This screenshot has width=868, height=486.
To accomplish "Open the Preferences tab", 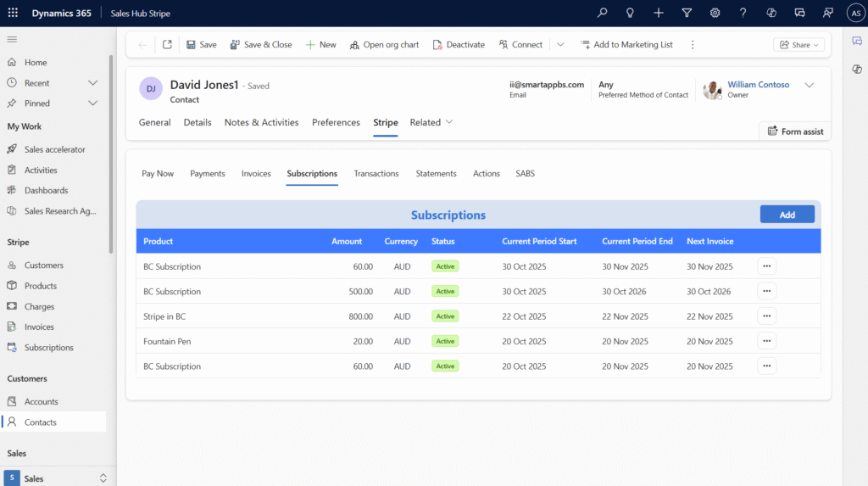I will pos(336,122).
